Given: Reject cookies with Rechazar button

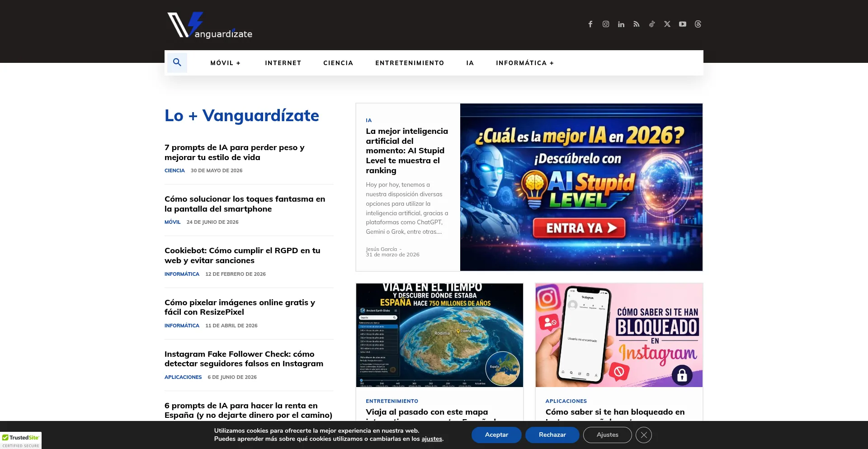Looking at the screenshot, I should coord(552,435).
